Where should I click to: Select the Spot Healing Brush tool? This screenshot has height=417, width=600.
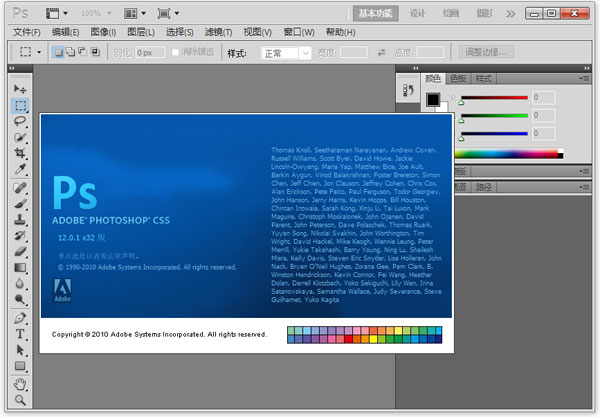point(20,188)
